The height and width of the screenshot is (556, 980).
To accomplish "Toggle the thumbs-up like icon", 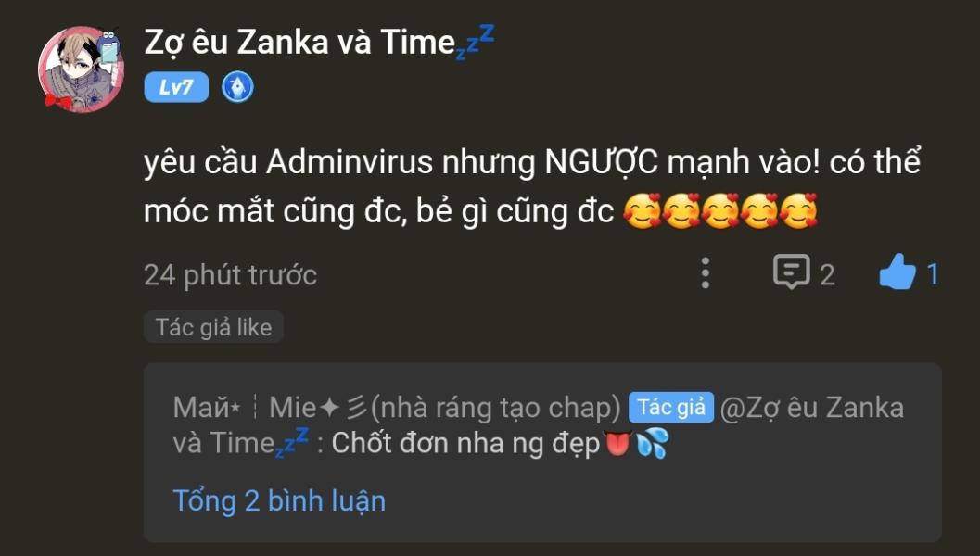I will [x=897, y=272].
